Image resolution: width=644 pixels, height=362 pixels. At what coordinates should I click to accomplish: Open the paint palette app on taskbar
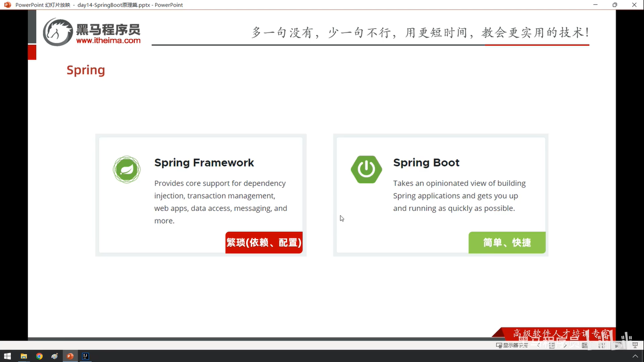coord(55,356)
